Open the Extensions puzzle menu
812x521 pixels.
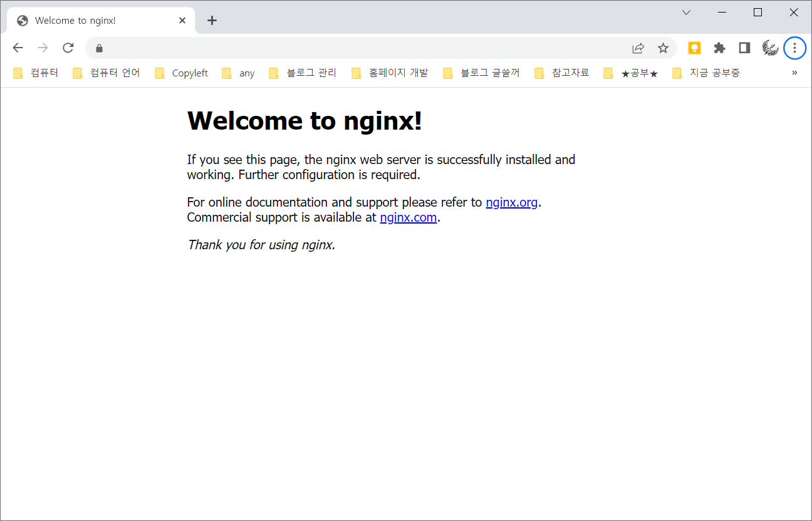[719, 48]
